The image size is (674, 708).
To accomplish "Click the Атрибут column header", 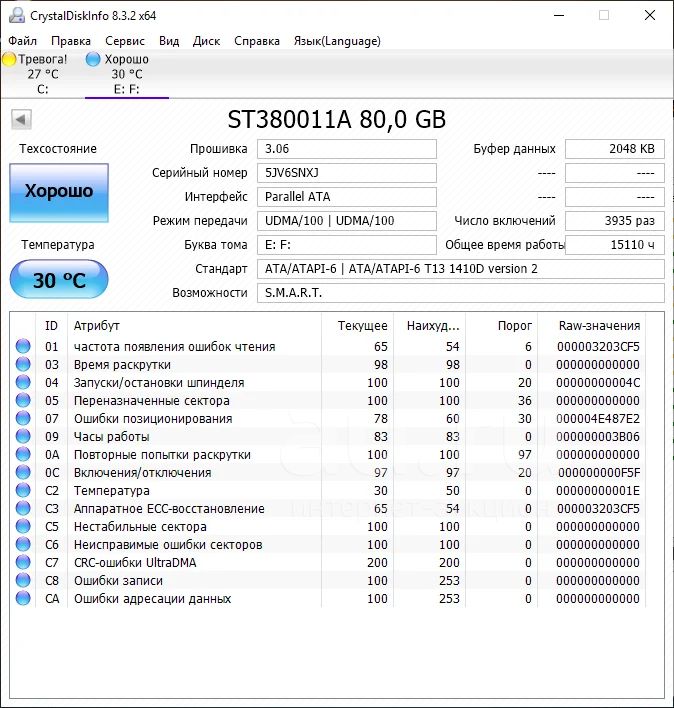I will [x=195, y=326].
